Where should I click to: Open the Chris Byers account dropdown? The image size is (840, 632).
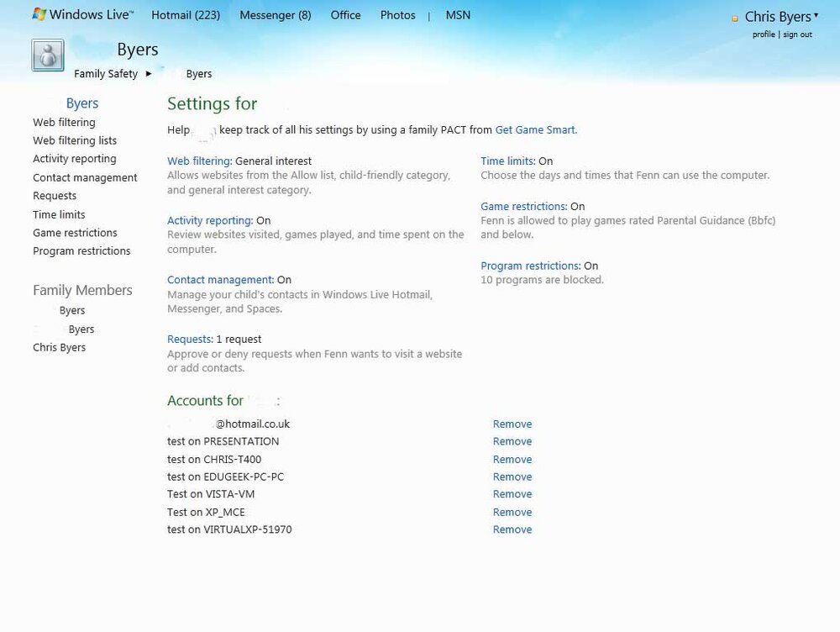816,15
